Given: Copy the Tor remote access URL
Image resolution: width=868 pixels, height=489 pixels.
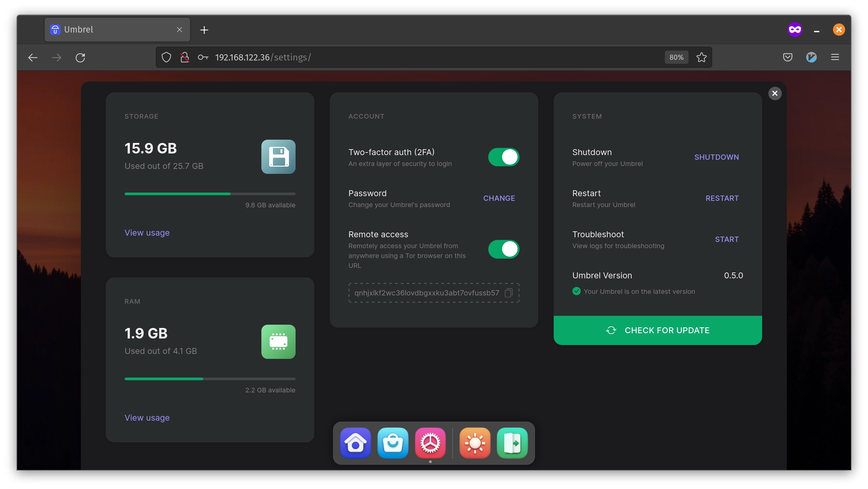Looking at the screenshot, I should click(508, 293).
